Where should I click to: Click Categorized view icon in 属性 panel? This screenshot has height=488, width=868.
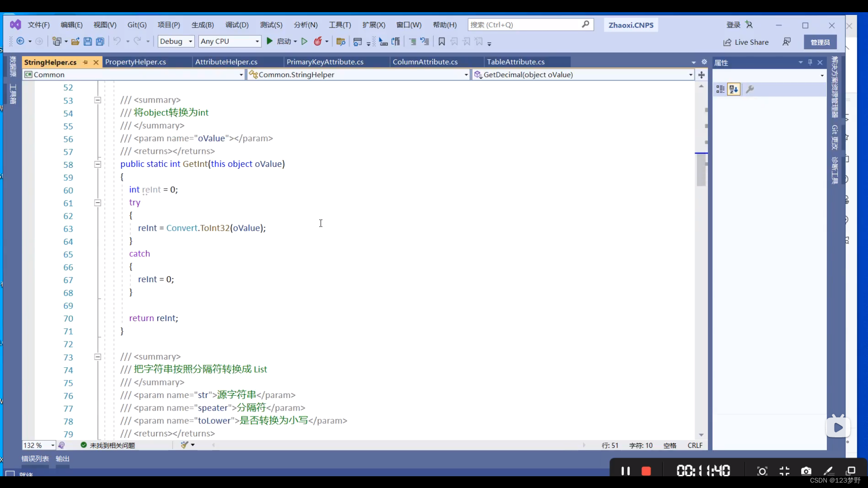[720, 89]
